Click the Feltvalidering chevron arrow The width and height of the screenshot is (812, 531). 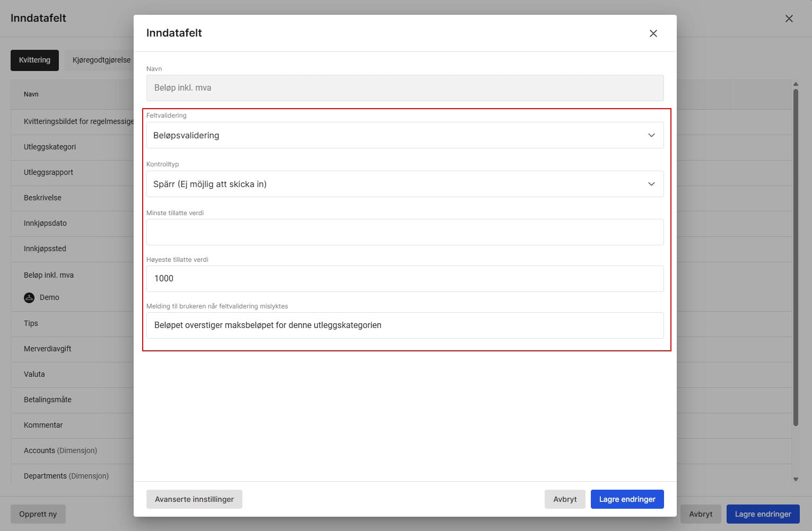[651, 136]
